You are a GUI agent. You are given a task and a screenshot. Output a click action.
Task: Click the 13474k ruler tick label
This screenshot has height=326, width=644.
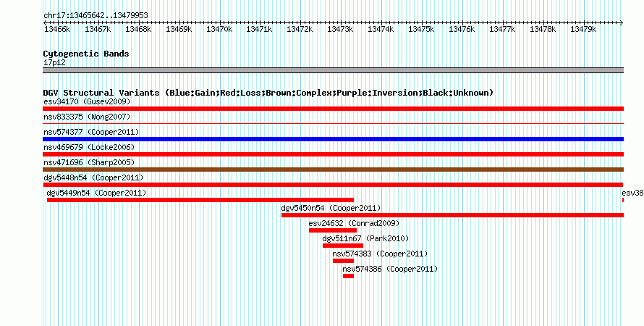click(x=381, y=29)
